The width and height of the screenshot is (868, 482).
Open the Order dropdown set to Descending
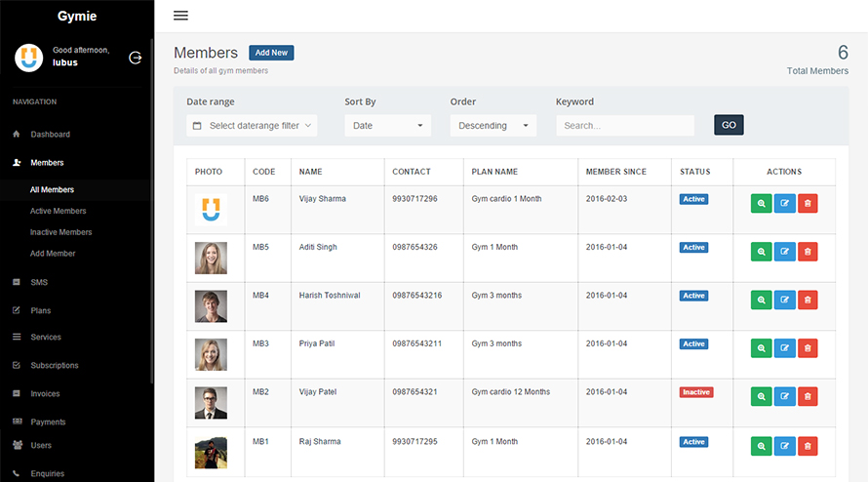coord(493,126)
